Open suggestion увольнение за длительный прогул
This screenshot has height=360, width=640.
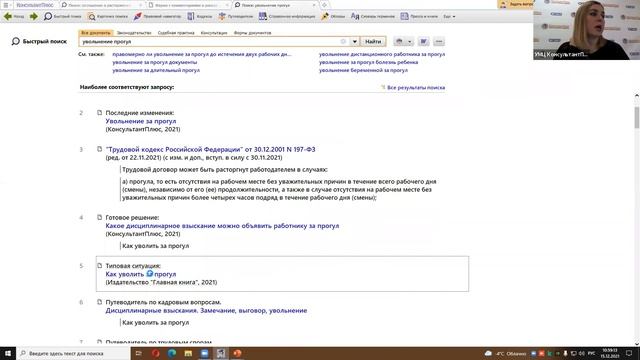pos(156,70)
